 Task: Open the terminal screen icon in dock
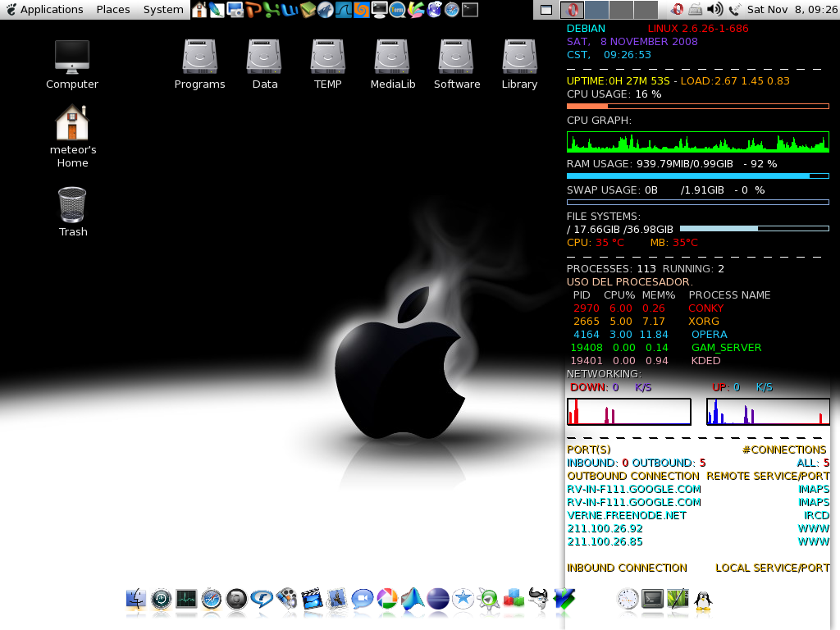pyautogui.click(x=652, y=599)
